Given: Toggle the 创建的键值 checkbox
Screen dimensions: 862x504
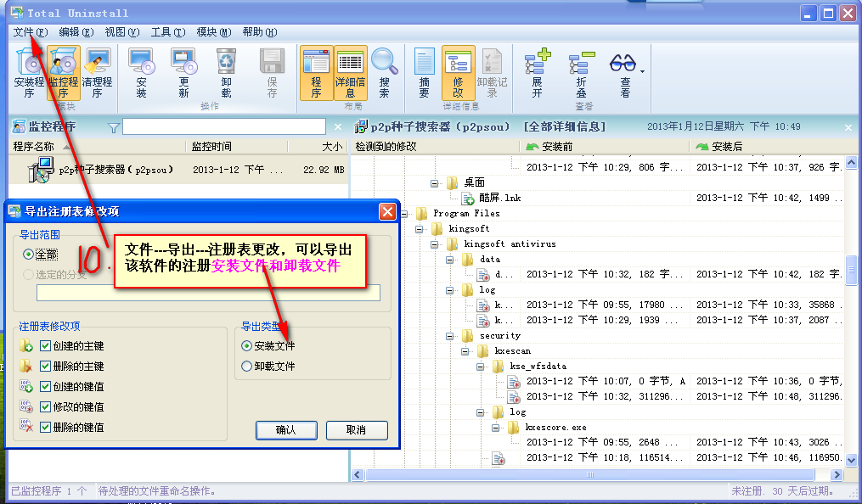Looking at the screenshot, I should point(46,387).
